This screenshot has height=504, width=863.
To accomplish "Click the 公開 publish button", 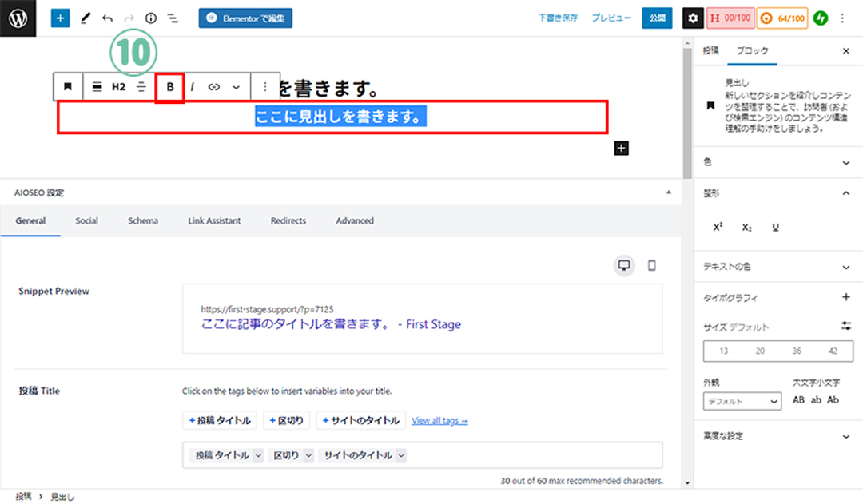I will [657, 18].
